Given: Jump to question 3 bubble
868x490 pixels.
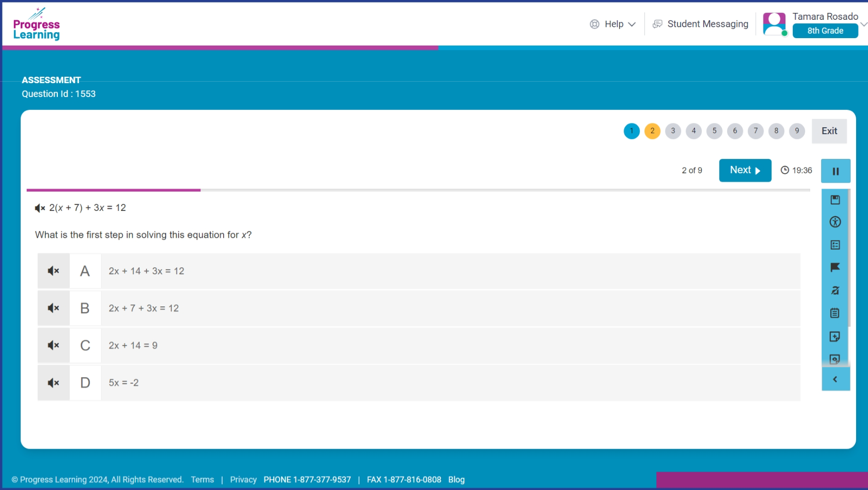Looking at the screenshot, I should point(673,131).
